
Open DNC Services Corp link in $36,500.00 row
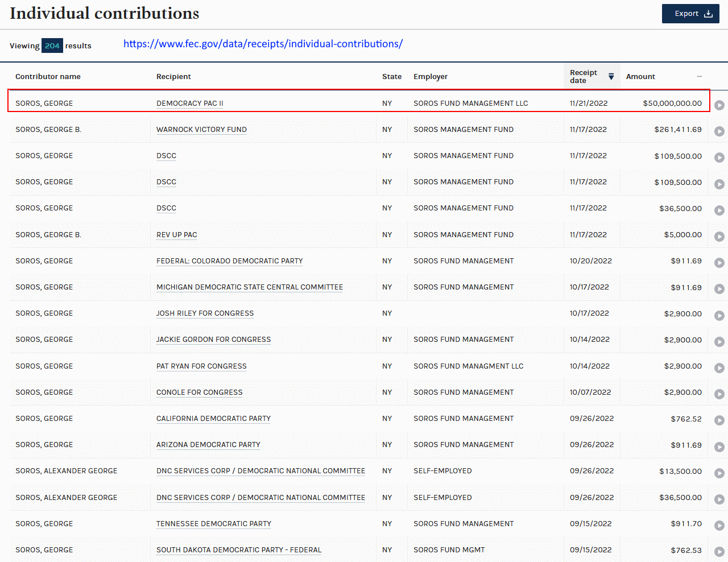(260, 498)
